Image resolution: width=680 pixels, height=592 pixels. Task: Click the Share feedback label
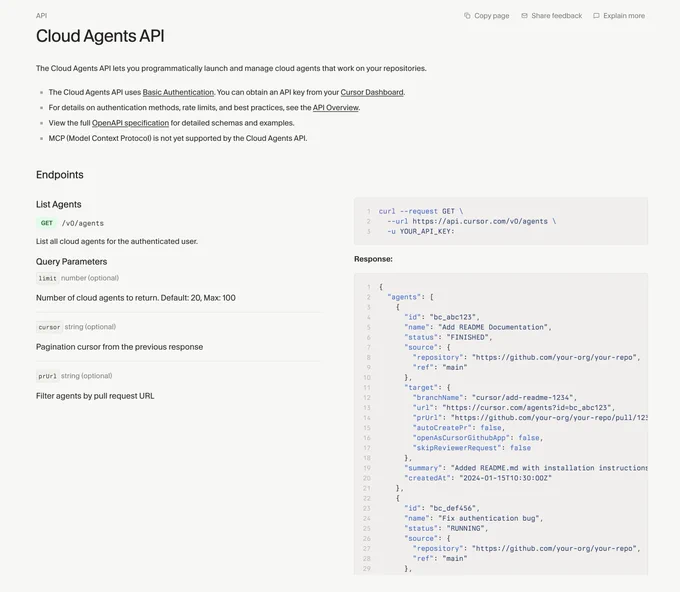point(556,16)
